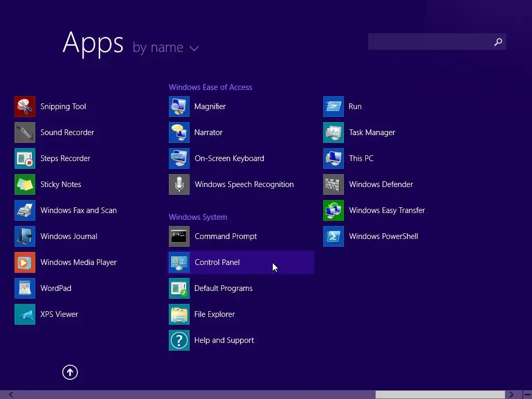
Task: Launch Windows Media Player icon
Action: tap(25, 262)
